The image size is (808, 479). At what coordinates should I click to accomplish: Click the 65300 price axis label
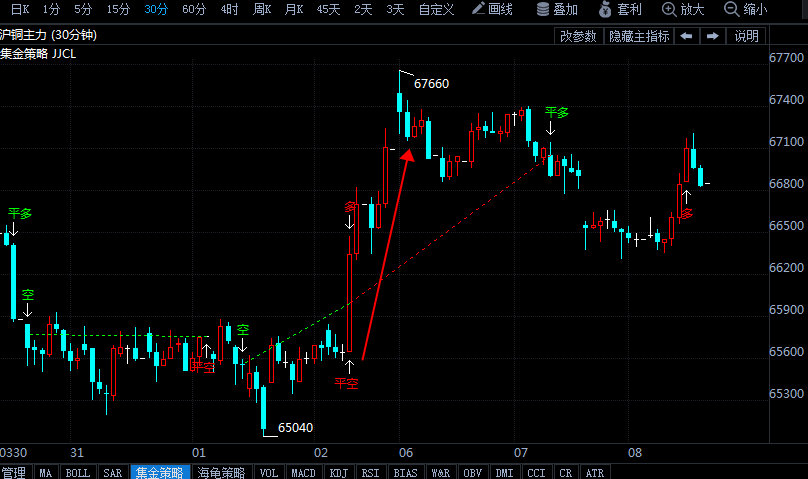pyautogui.click(x=786, y=394)
